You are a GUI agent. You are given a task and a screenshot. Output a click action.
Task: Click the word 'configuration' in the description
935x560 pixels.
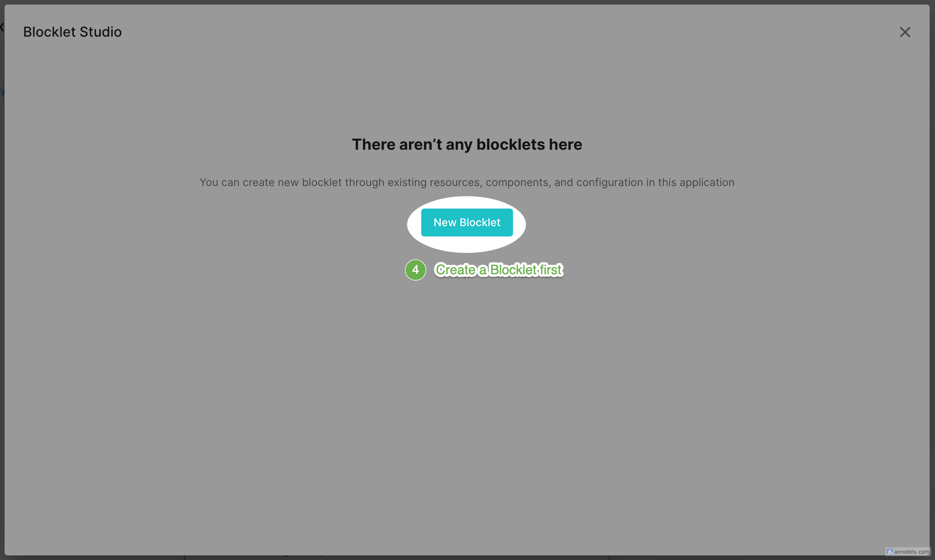point(610,183)
